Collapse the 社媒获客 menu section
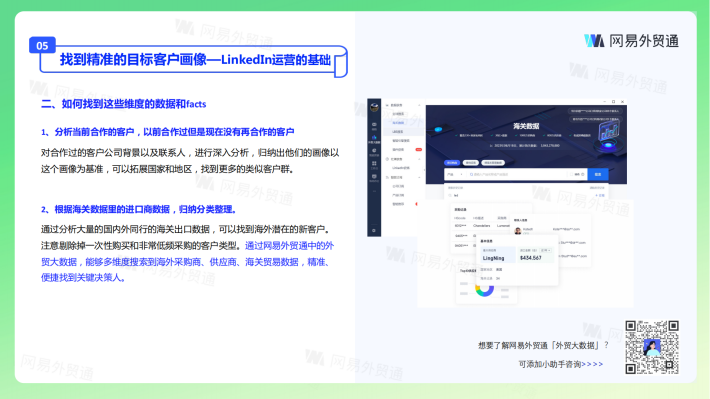The image size is (710, 399). 419,159
